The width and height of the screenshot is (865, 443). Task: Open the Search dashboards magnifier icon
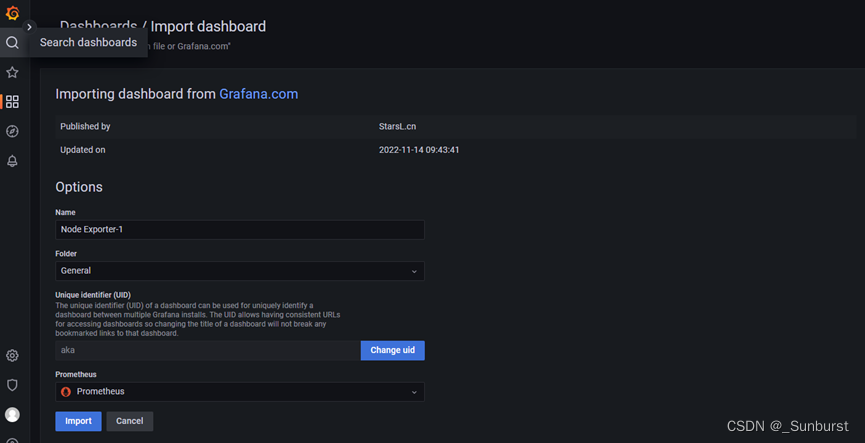(x=12, y=42)
